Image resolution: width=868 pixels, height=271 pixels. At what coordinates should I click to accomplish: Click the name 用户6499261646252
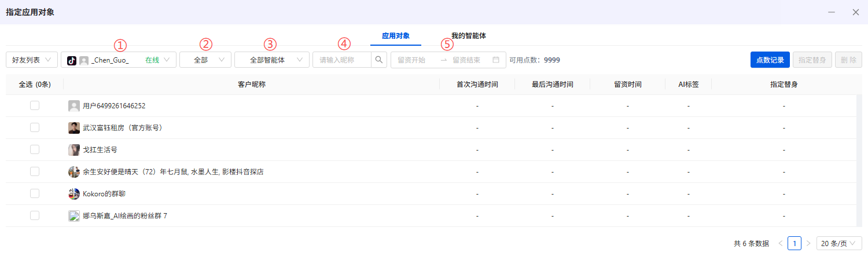(114, 106)
